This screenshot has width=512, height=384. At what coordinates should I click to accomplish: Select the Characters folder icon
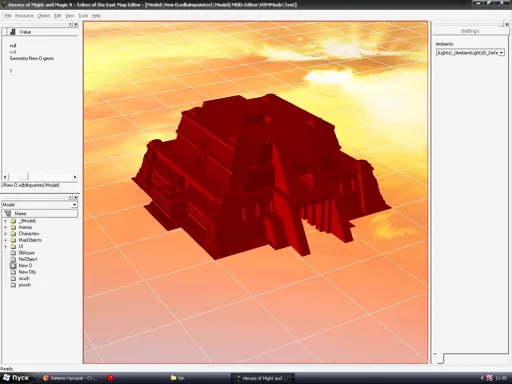pos(13,234)
